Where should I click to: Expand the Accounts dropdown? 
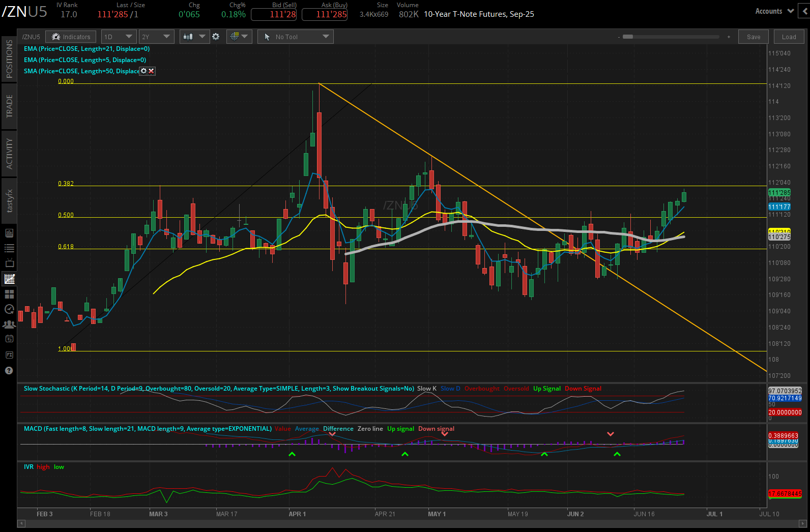[774, 11]
